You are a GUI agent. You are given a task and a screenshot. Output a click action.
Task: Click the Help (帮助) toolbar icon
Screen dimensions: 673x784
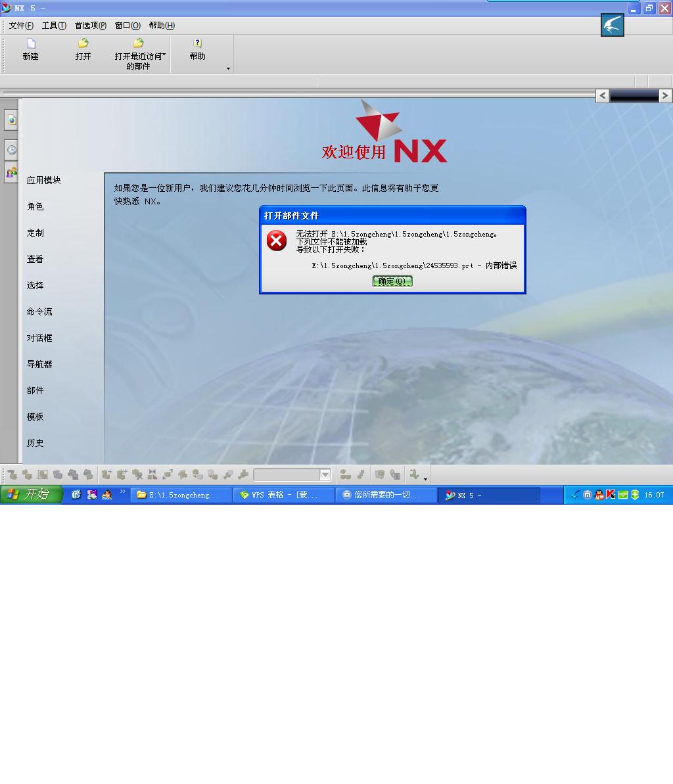point(197,43)
